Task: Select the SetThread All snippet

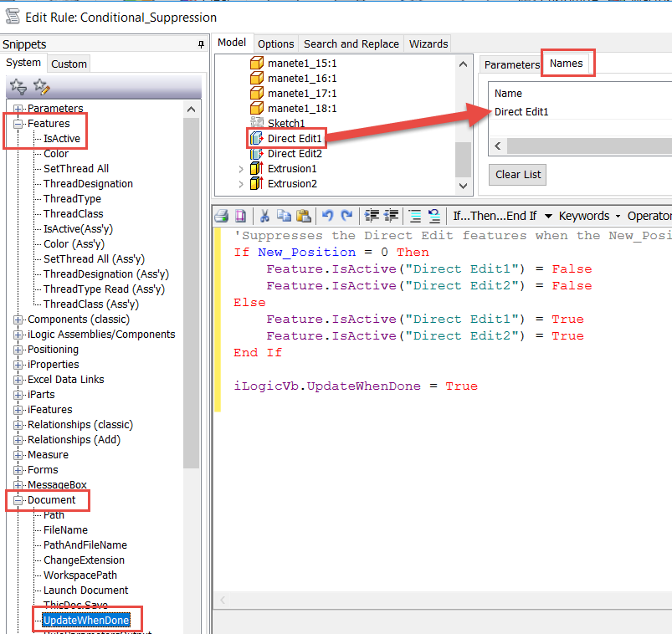Action: [76, 168]
